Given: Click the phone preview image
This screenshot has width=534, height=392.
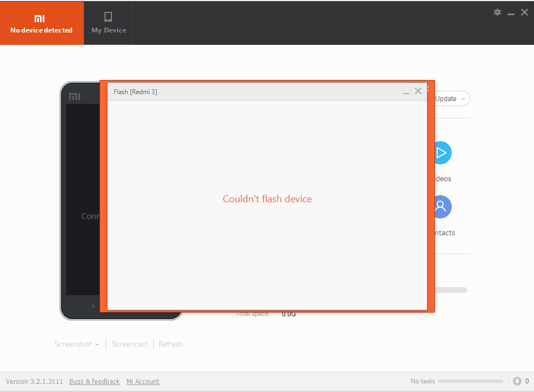Looking at the screenshot, I should click(80, 201).
